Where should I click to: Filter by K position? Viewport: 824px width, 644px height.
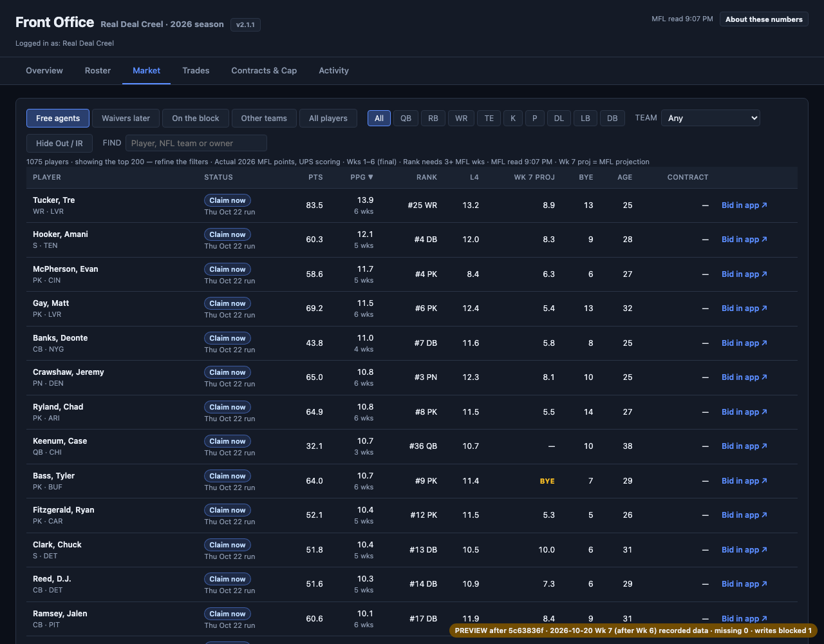(x=513, y=118)
